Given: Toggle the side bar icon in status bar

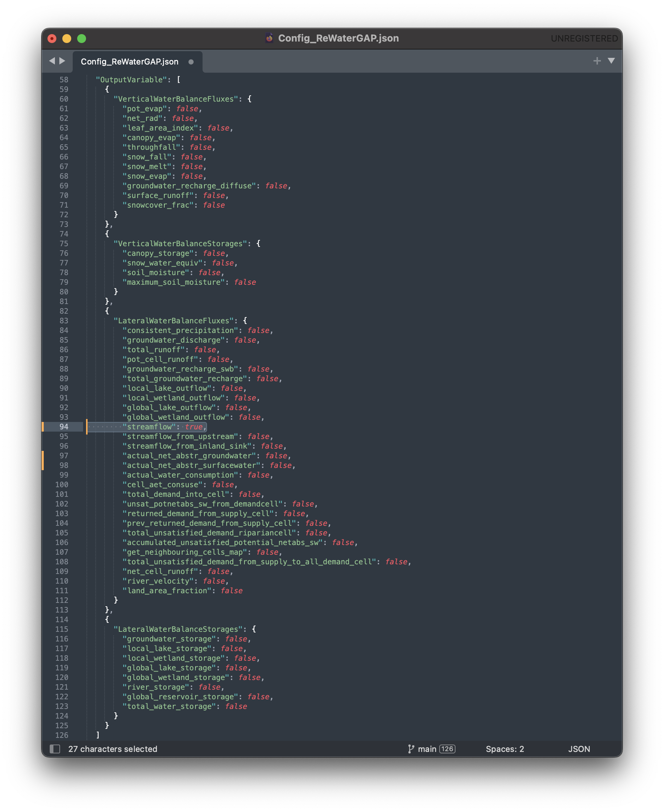Looking at the screenshot, I should pos(55,749).
